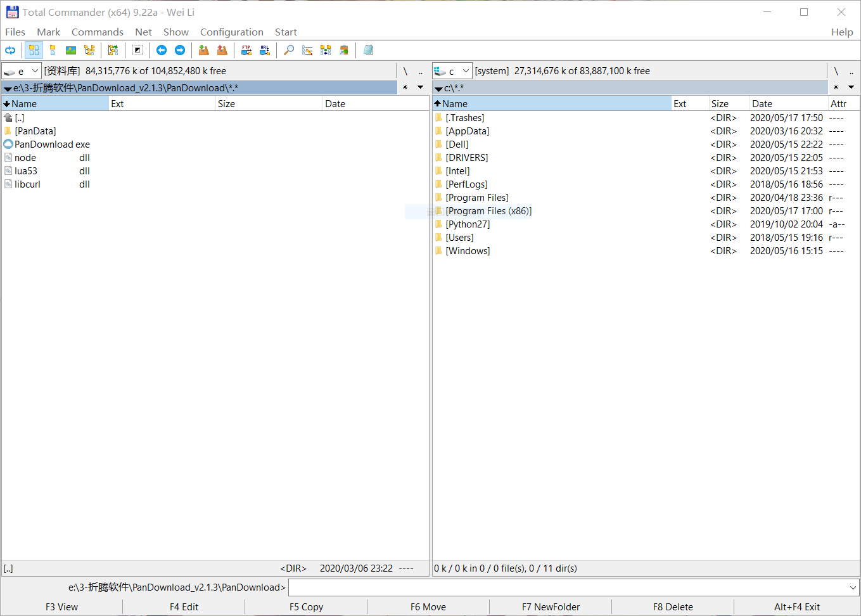Open the Files menu
861x616 pixels.
pos(15,32)
